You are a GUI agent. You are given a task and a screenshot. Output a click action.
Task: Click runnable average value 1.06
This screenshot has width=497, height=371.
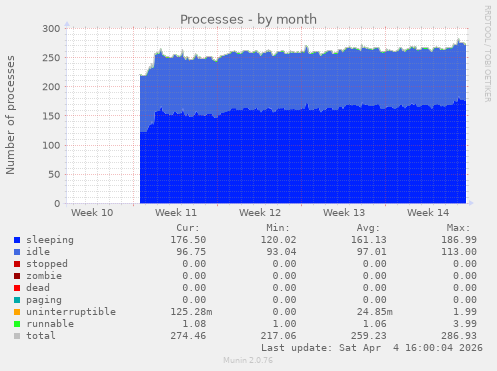pos(375,324)
